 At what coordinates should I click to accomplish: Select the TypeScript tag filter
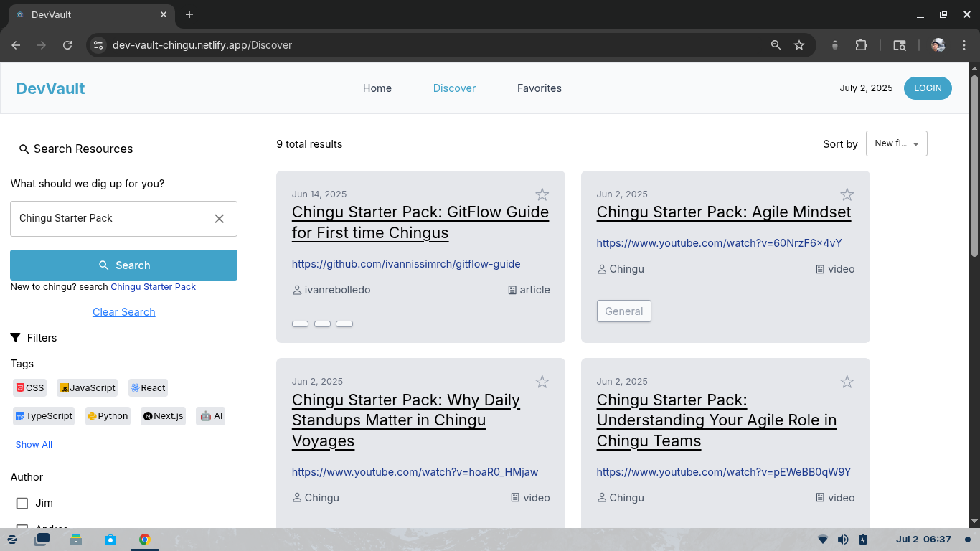(x=44, y=416)
